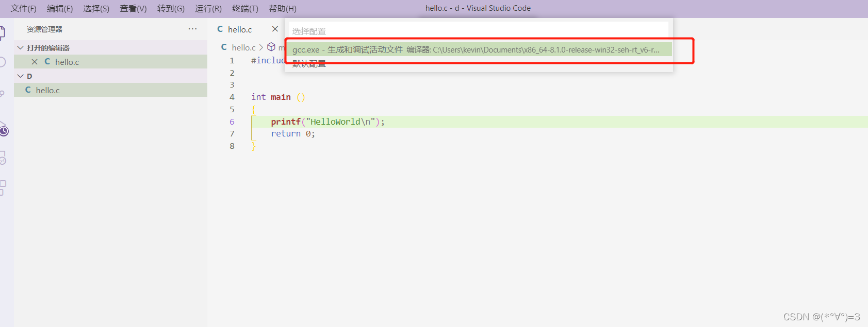Select hello.c in the open editors list

coord(110,62)
